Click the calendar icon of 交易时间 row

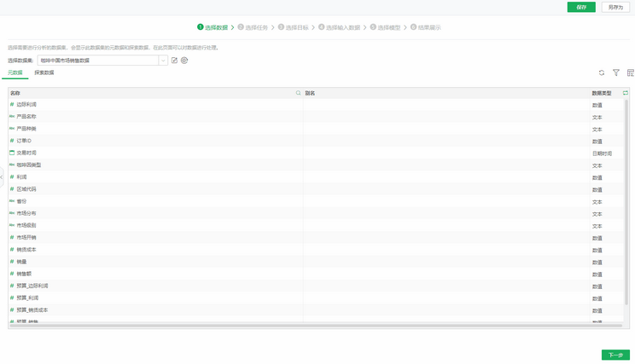pos(12,153)
